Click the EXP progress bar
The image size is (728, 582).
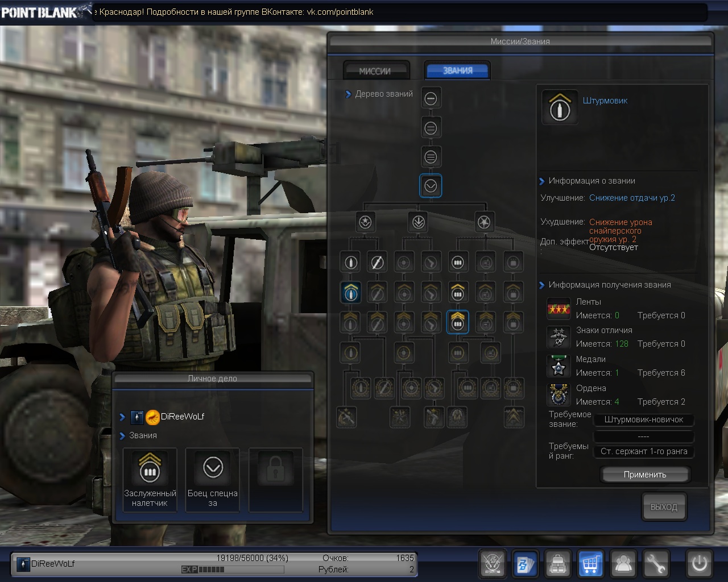point(233,569)
